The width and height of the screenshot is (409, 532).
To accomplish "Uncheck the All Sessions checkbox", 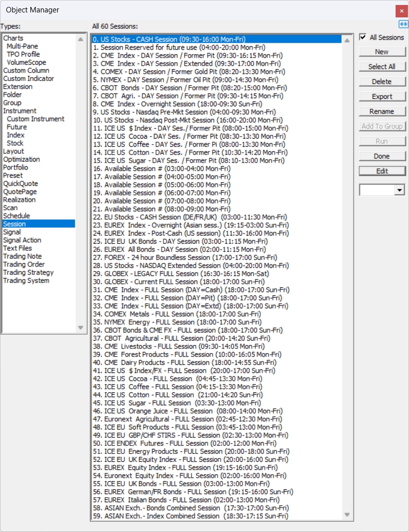I will (x=363, y=37).
